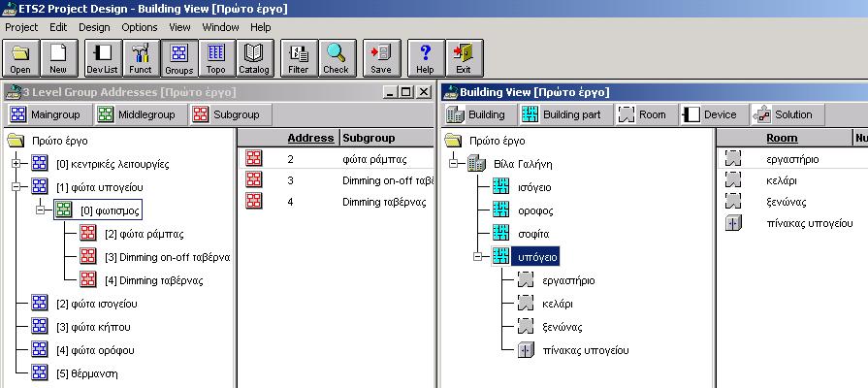Click the building icon of Βίλα Γαλήνη
868x388 pixels.
tap(476, 163)
